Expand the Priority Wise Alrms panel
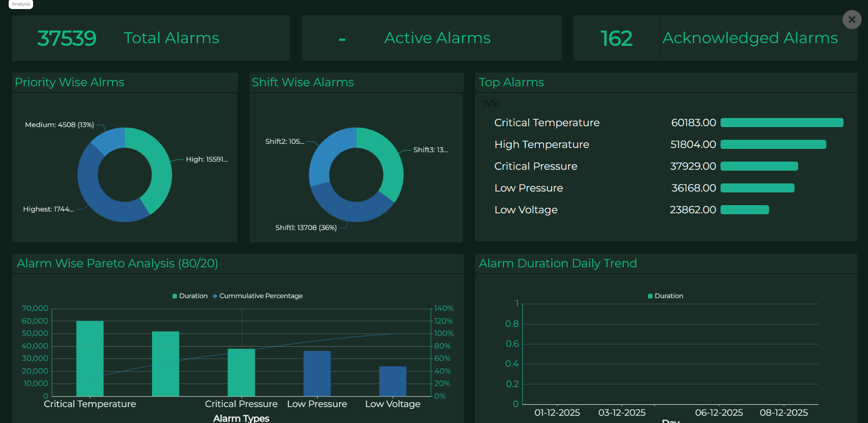This screenshot has height=423, width=868. (x=69, y=82)
